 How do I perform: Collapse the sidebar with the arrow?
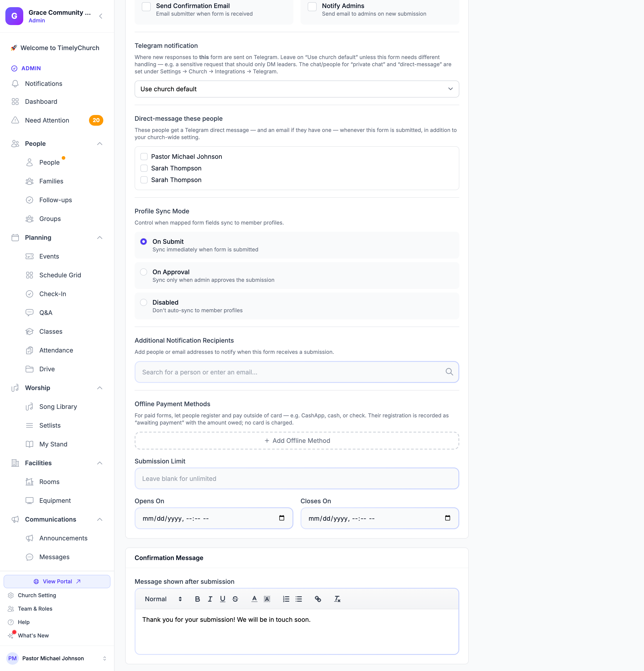click(101, 16)
